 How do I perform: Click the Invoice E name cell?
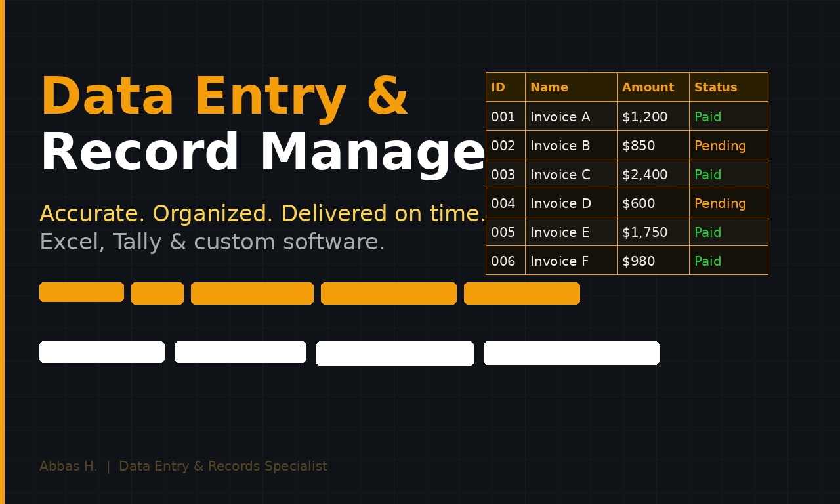560,232
